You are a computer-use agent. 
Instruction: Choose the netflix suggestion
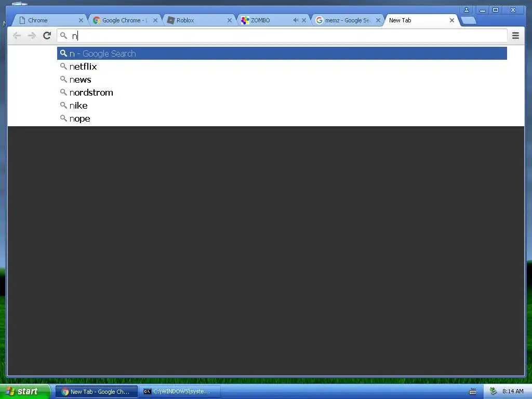click(282, 66)
